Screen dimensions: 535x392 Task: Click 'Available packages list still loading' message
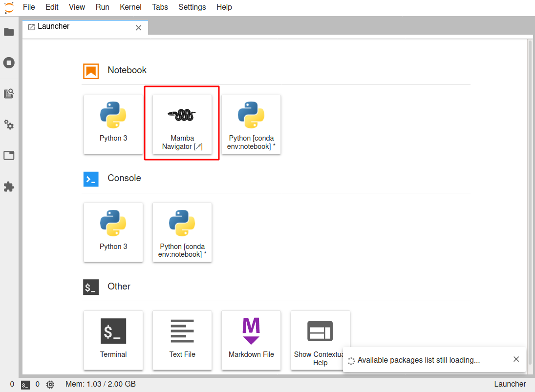[419, 360]
